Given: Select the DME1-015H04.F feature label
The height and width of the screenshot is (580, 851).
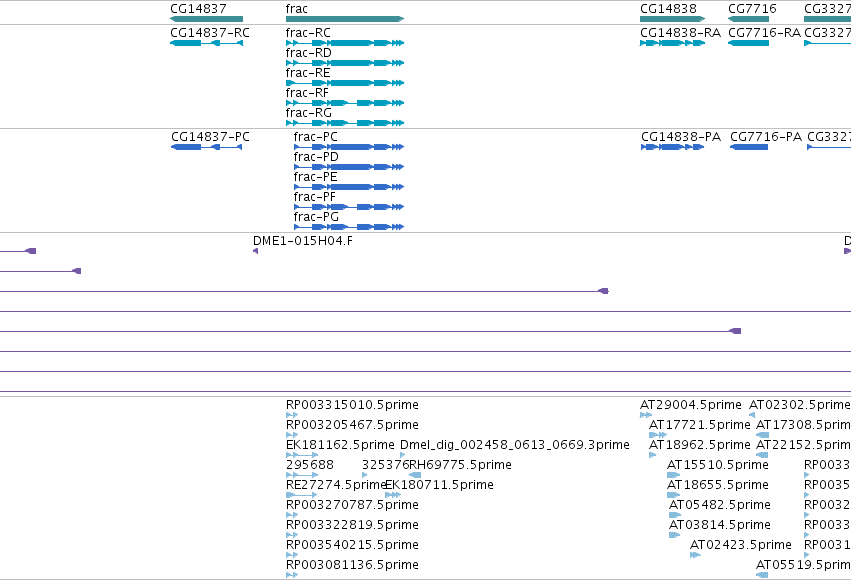Looking at the screenshot, I should coord(302,241).
